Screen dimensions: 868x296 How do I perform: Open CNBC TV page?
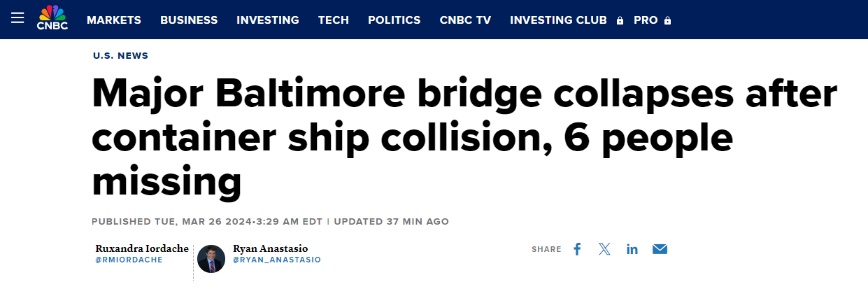pos(465,20)
